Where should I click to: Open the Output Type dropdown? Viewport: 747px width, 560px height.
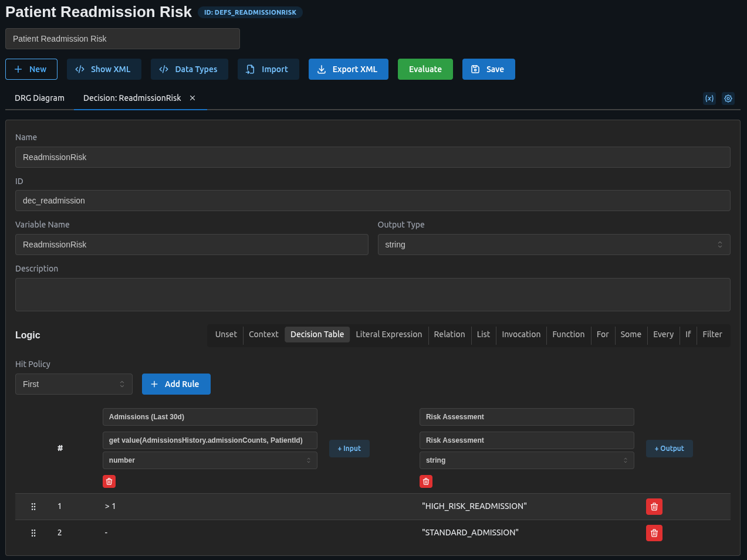coord(553,245)
